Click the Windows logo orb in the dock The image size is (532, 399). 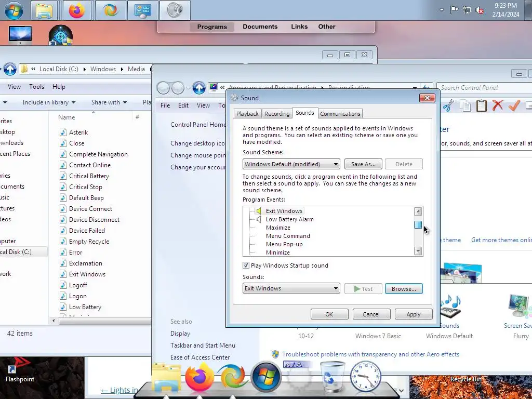266,377
